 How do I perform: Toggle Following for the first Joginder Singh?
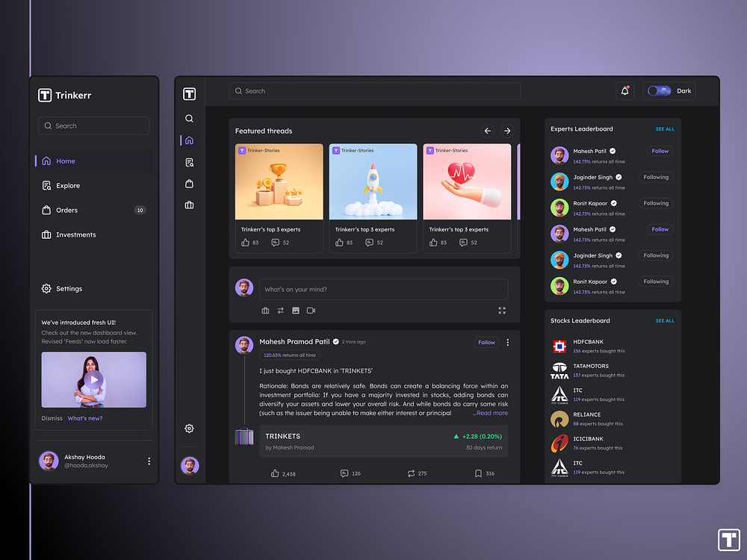point(656,177)
